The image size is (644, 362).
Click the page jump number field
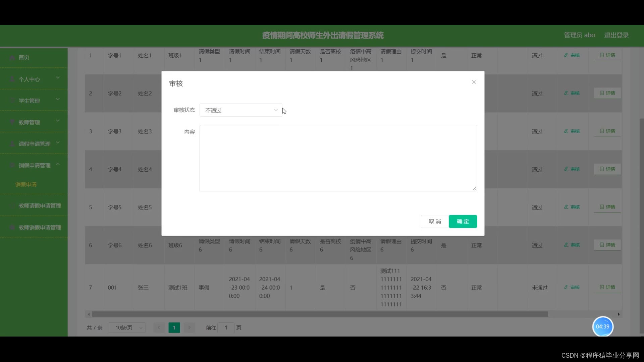point(226,328)
